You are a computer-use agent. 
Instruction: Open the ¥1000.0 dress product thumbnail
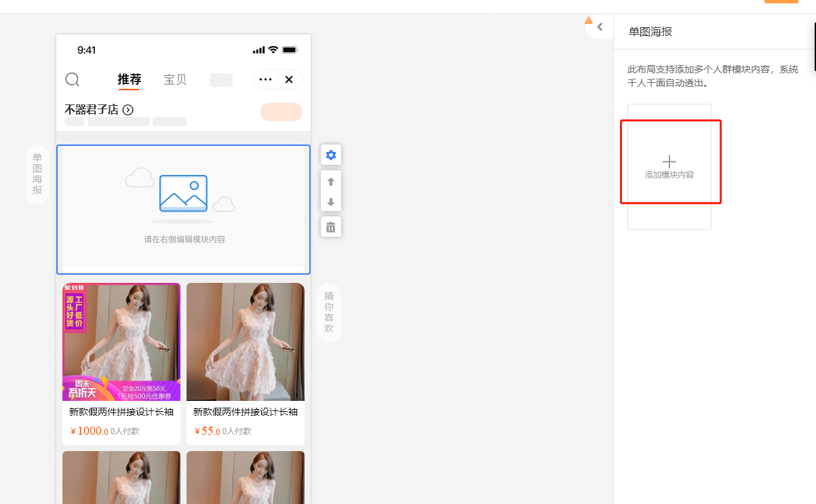point(121,342)
